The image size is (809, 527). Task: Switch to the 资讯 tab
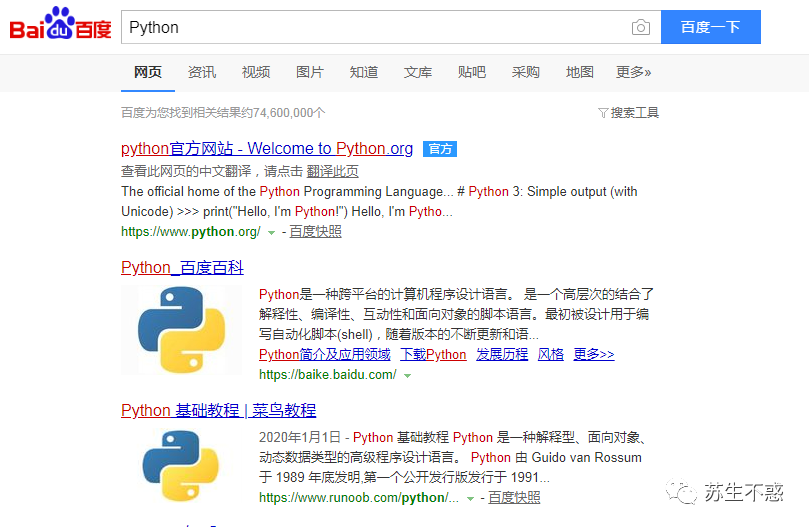[x=202, y=72]
